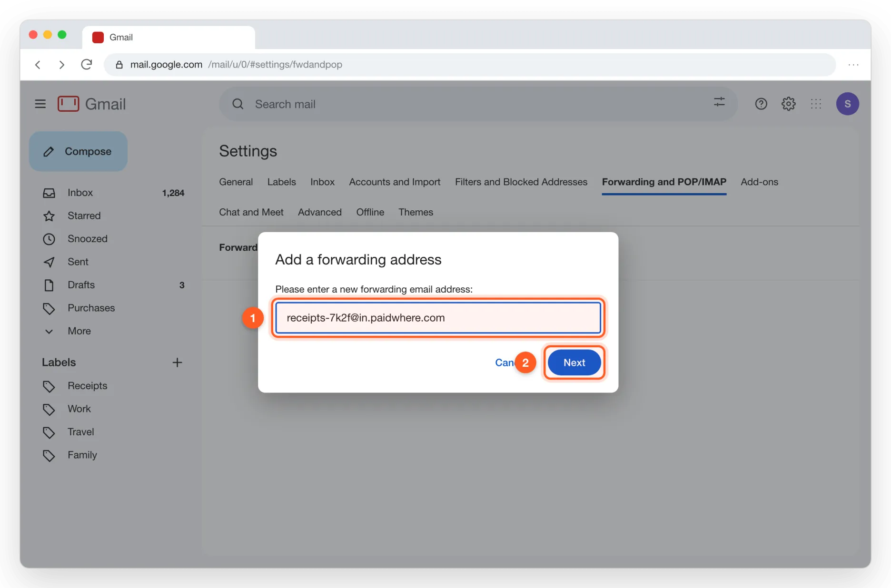
Task: Click the Gmail logo icon
Action: 69,104
